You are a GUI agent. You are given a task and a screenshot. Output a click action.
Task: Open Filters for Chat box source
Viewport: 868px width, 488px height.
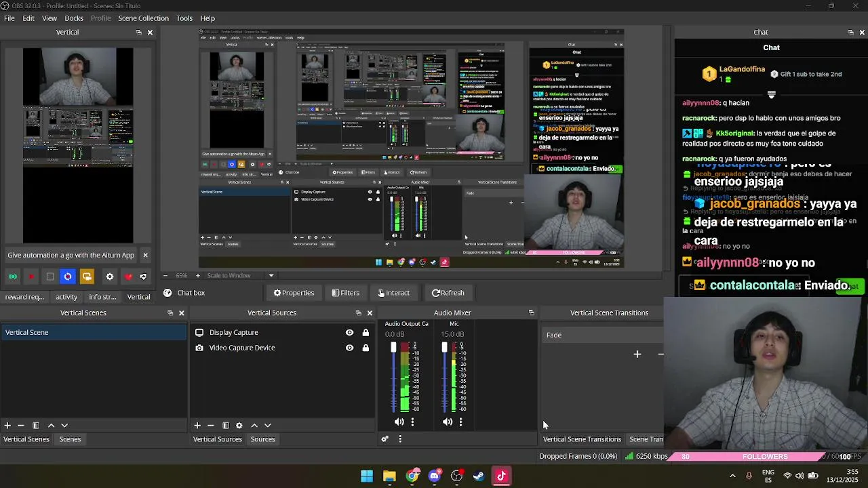coord(346,293)
